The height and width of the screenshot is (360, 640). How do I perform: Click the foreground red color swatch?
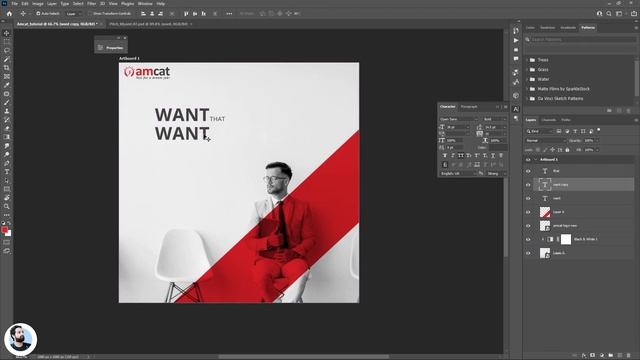click(x=5, y=230)
